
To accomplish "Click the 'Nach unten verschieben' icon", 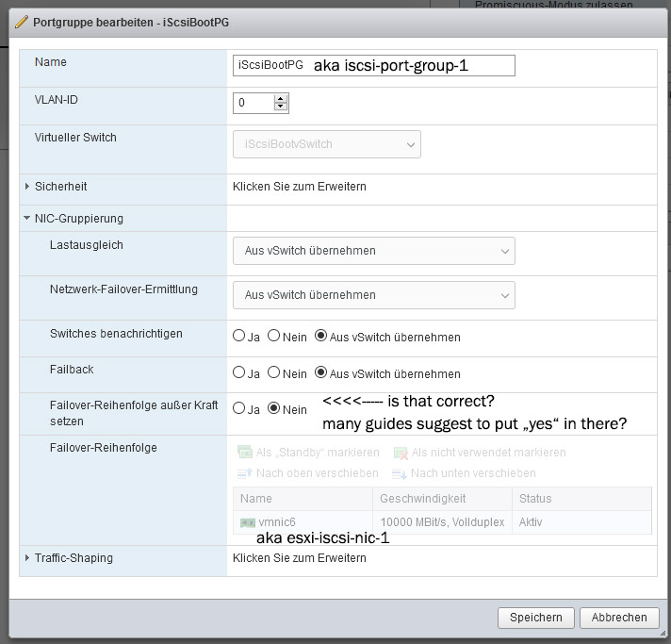I will [x=399, y=473].
